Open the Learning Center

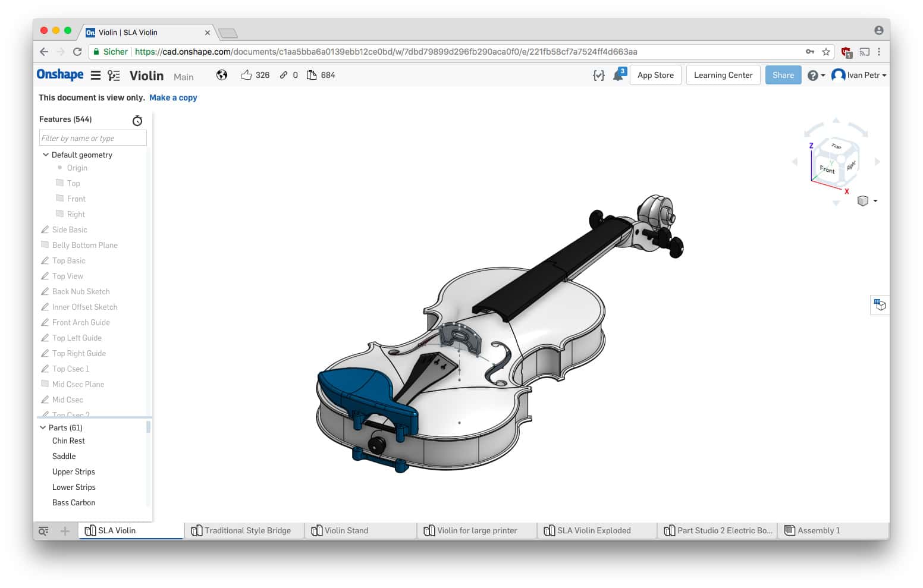tap(723, 75)
